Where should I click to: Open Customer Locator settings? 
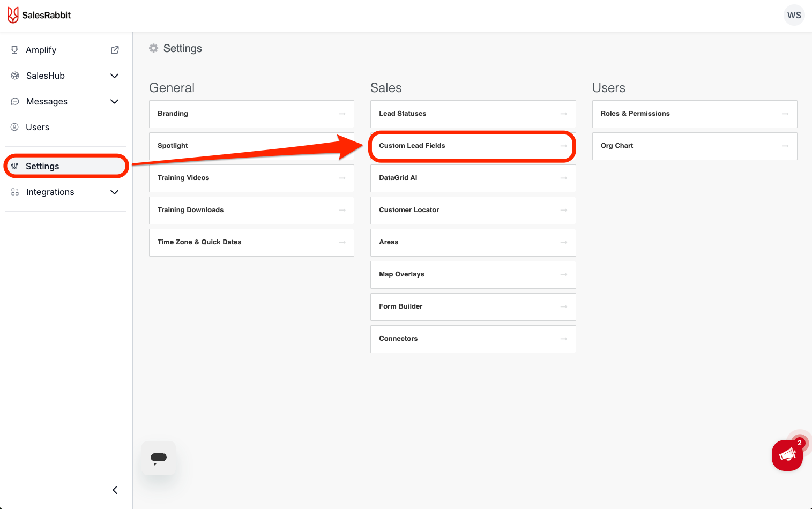coord(473,210)
